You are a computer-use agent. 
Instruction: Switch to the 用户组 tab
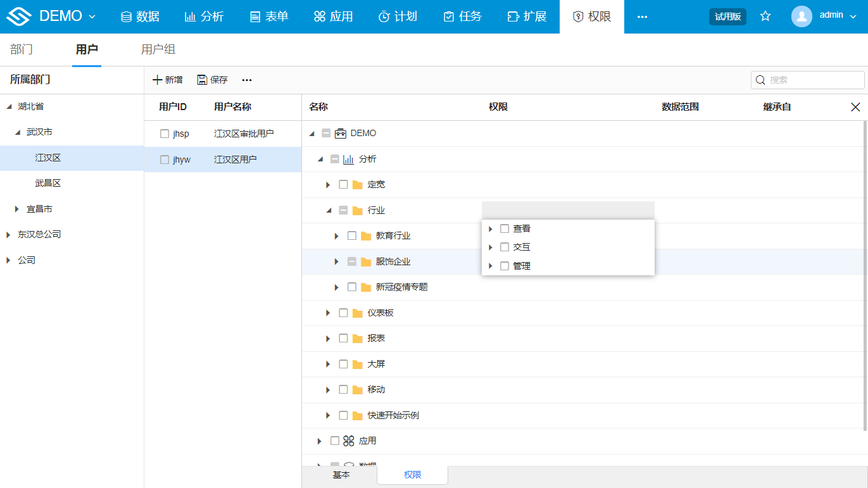[158, 49]
